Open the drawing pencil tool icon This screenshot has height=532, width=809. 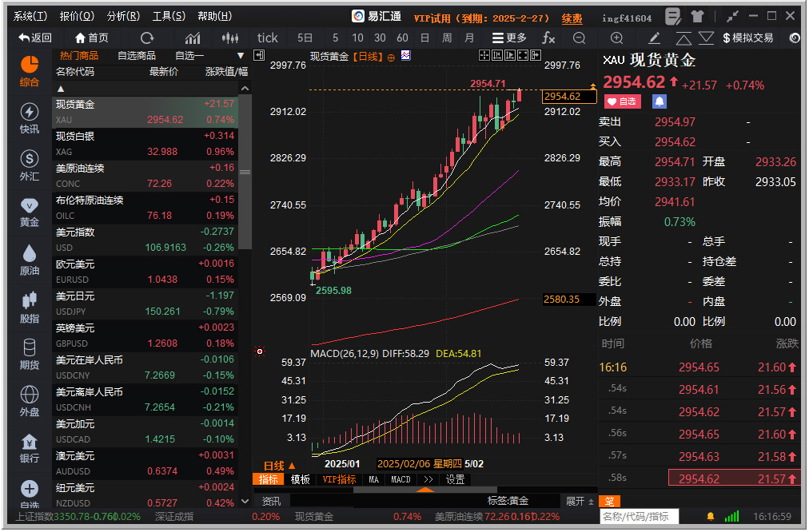click(x=654, y=37)
